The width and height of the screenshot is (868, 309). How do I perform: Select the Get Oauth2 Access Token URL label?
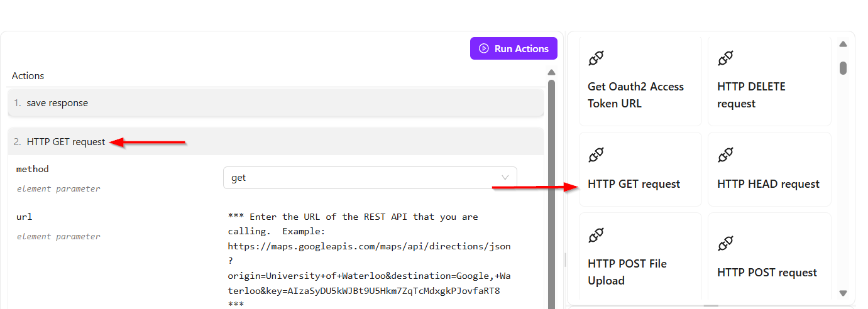635,95
